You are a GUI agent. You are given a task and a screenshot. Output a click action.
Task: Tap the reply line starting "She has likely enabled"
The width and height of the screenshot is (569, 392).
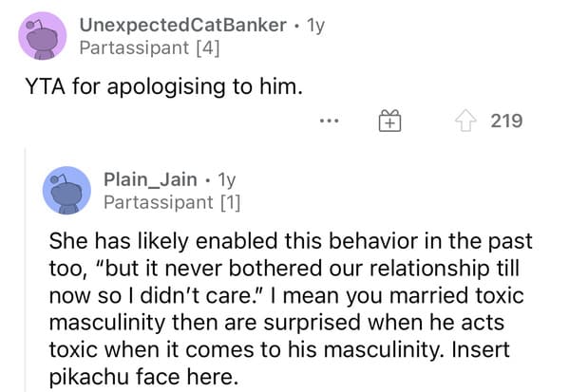(291, 241)
